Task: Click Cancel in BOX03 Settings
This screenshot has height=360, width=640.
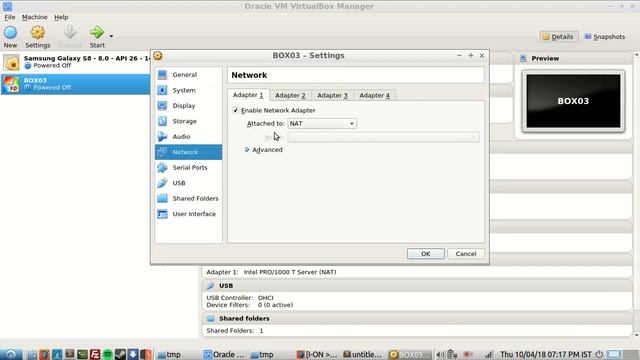Action: tap(466, 254)
